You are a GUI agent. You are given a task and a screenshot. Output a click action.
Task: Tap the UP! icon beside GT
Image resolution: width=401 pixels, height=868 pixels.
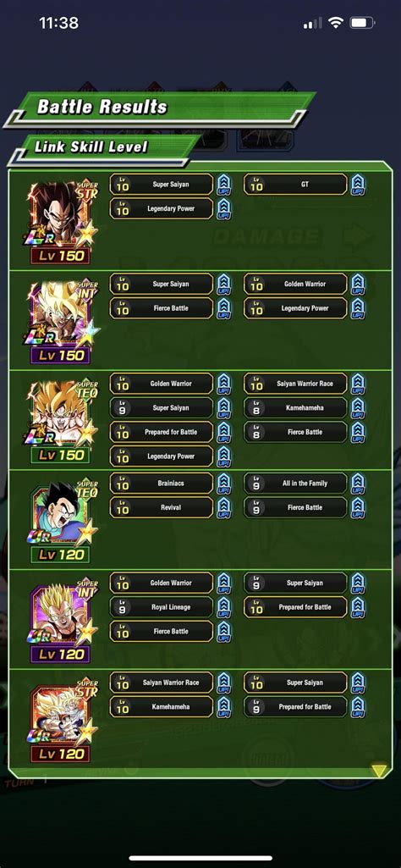coord(358,185)
